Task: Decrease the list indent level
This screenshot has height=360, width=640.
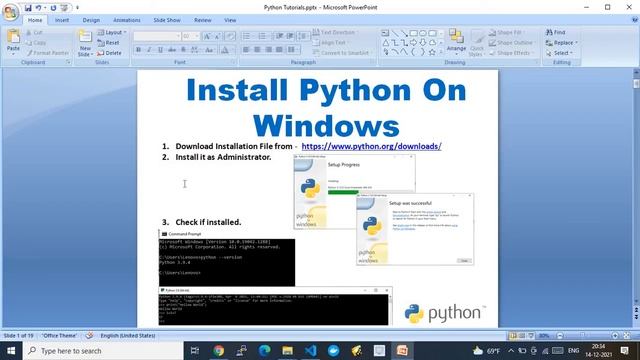Action: pyautogui.click(x=280, y=36)
